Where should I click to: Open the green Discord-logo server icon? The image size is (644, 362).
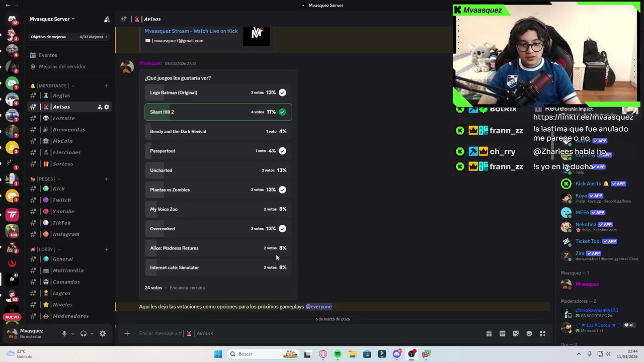coord(12,82)
